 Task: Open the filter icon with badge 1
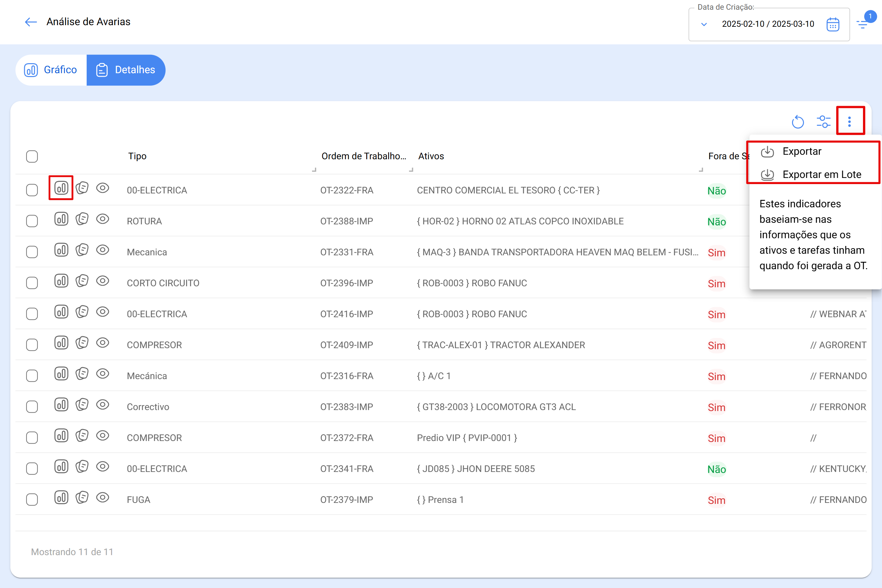863,25
